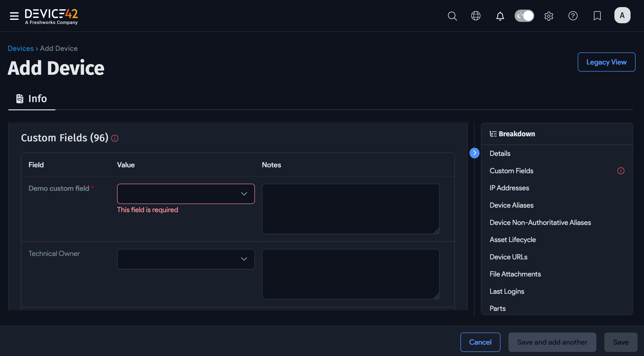Click Save and add another
Image resolution: width=644 pixels, height=356 pixels.
coord(552,342)
